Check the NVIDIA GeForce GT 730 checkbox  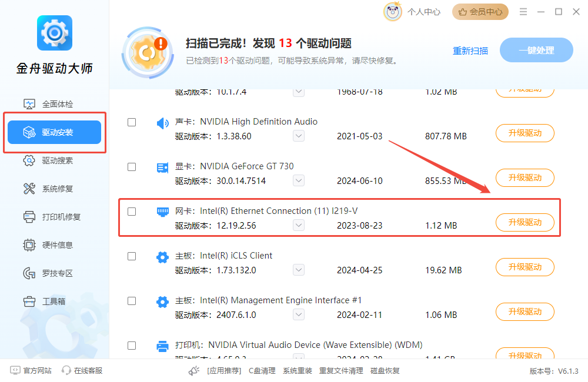132,167
